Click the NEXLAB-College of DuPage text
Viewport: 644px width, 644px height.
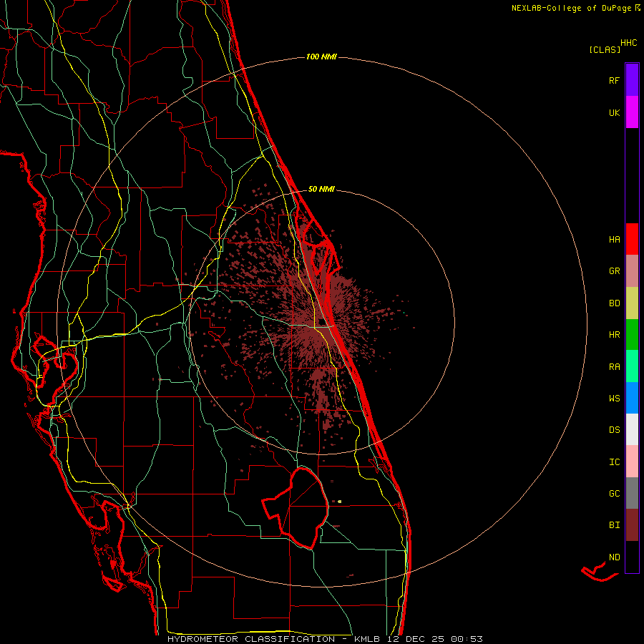coord(571,8)
